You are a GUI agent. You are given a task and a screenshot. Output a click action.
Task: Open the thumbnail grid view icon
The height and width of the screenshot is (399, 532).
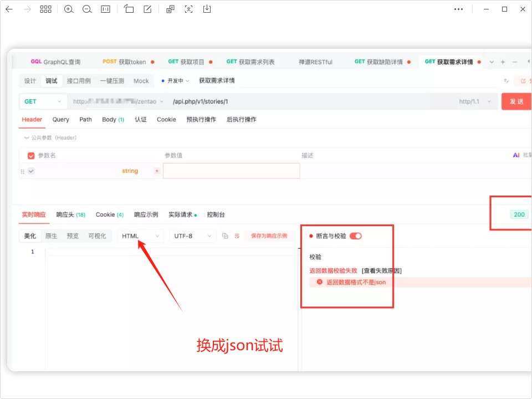45,9
